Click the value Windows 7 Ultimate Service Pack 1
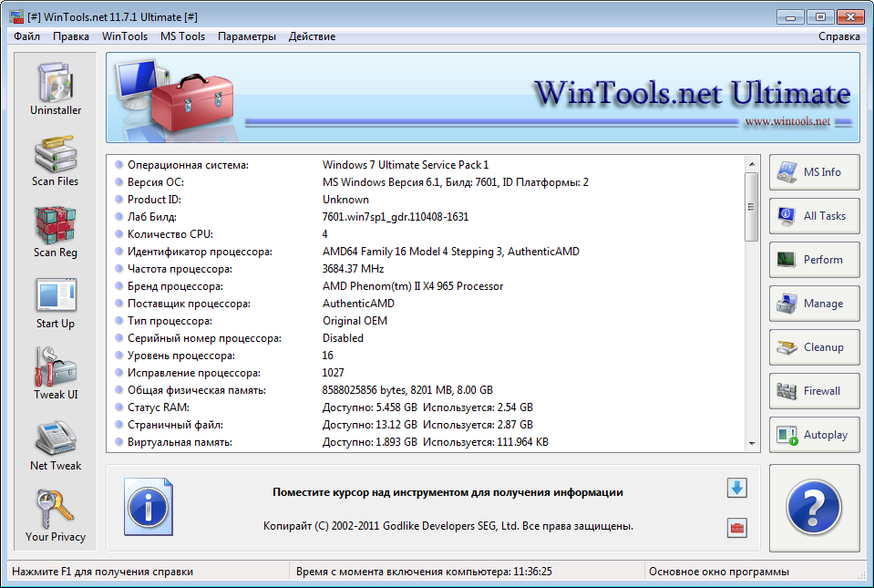 point(406,165)
